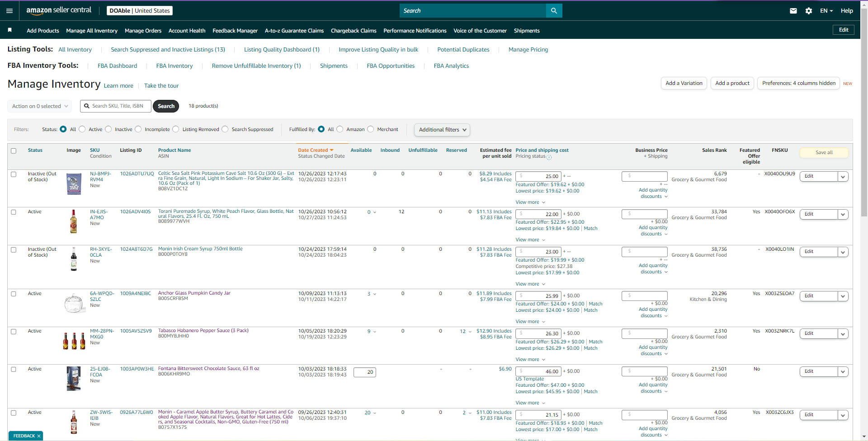This screenshot has height=441, width=868.
Task: Open the hamburger navigation menu
Action: (9, 11)
